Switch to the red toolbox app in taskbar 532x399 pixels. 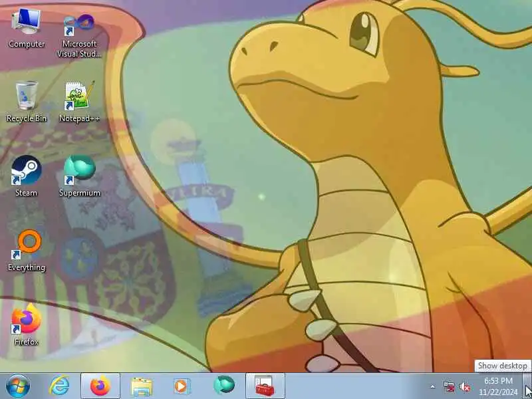click(265, 386)
